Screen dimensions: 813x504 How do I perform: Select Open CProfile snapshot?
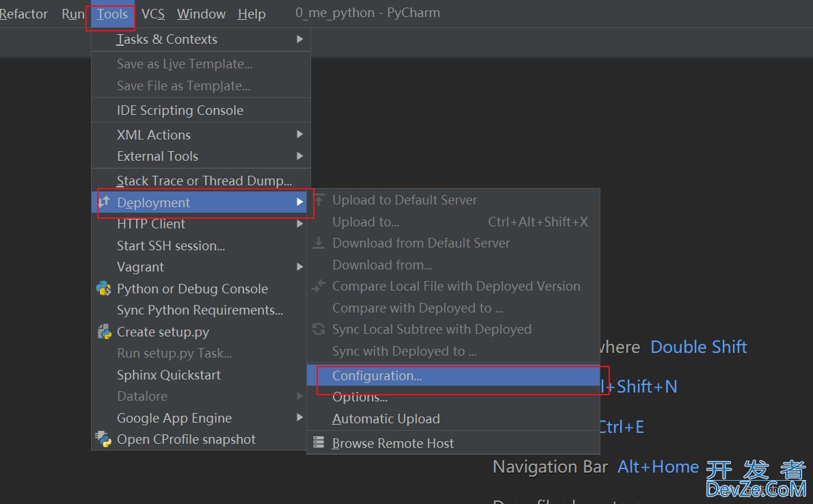click(x=200, y=439)
